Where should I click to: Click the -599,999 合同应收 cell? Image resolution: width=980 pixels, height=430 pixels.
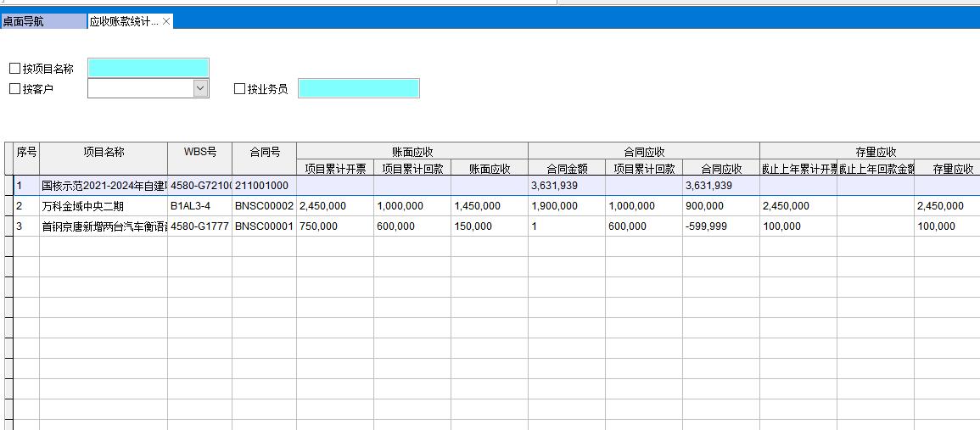[x=720, y=226]
